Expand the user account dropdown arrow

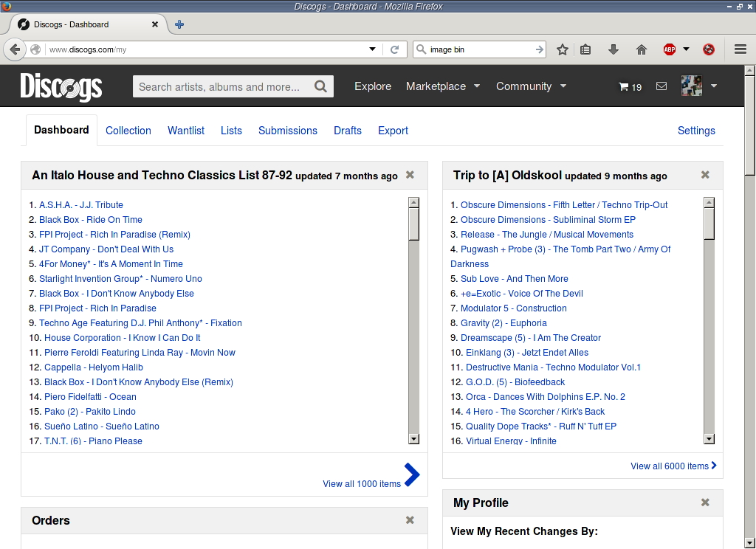(714, 86)
